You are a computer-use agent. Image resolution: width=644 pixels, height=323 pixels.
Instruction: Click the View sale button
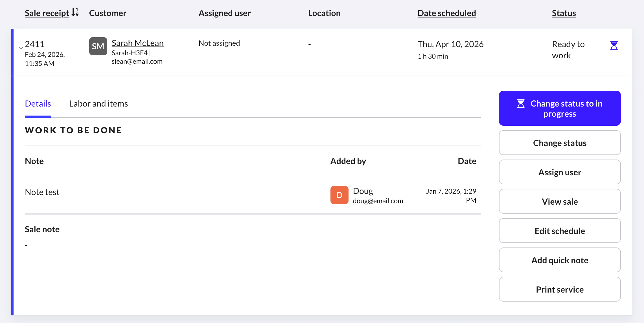pos(559,202)
